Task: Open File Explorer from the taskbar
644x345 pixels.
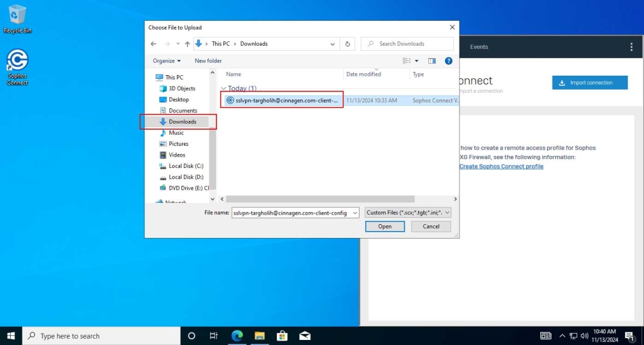Action: point(259,336)
